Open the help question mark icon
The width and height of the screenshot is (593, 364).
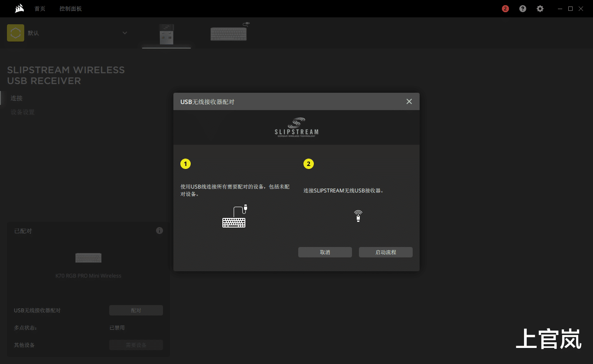(x=523, y=9)
